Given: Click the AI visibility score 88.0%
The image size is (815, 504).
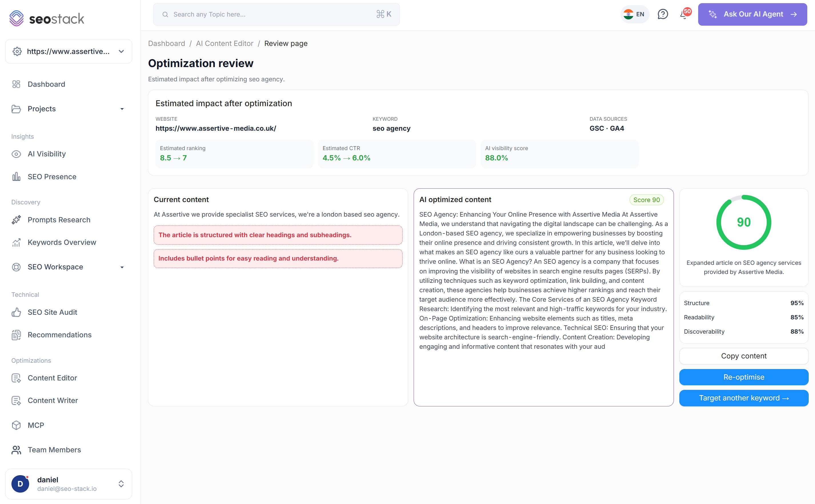Looking at the screenshot, I should 496,158.
